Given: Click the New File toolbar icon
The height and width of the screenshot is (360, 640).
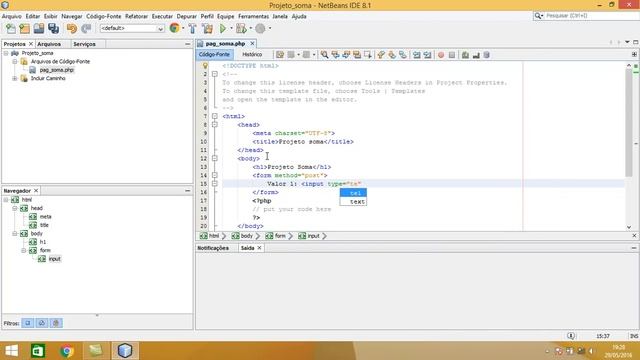Looking at the screenshot, I should tap(11, 28).
